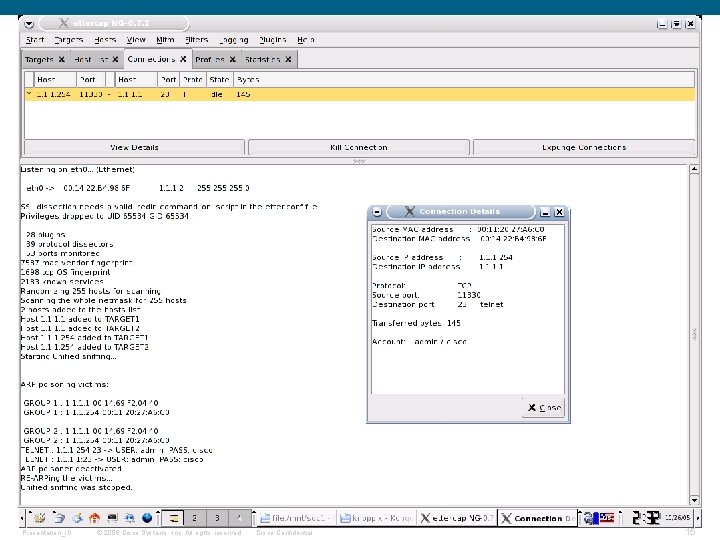Open the home folder icon in panel
The width and height of the screenshot is (720, 540).
point(95,518)
